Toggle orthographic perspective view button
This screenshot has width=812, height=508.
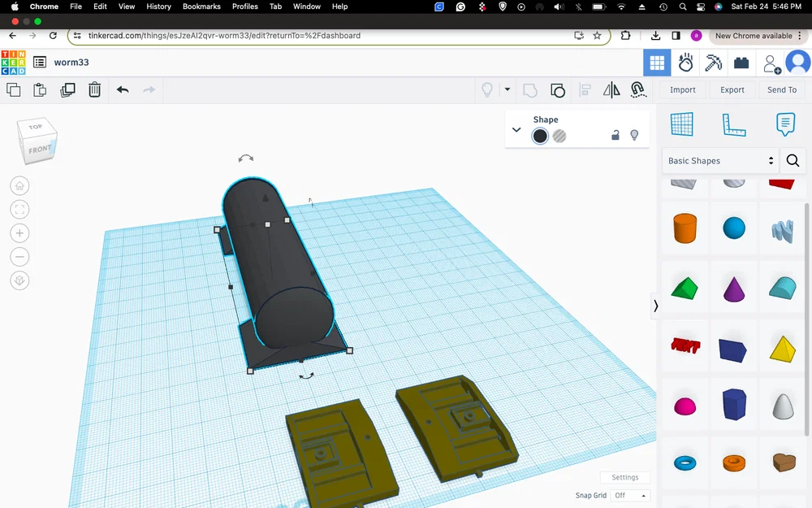coord(19,280)
